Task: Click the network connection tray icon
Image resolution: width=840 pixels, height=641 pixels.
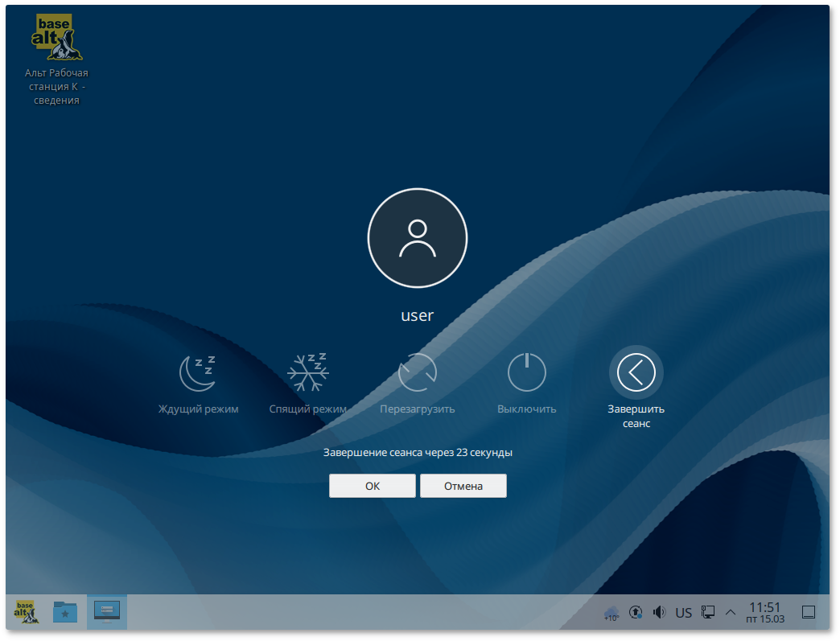Action: [x=708, y=613]
